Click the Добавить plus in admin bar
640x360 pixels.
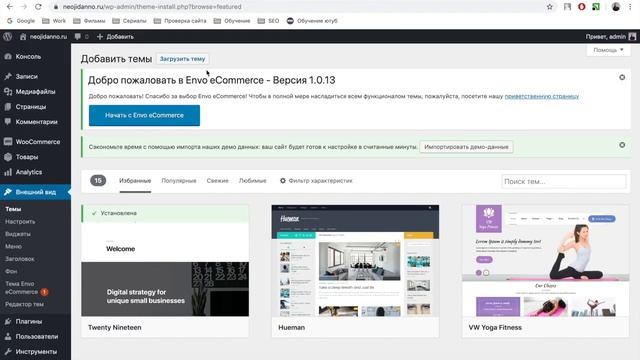click(115, 37)
